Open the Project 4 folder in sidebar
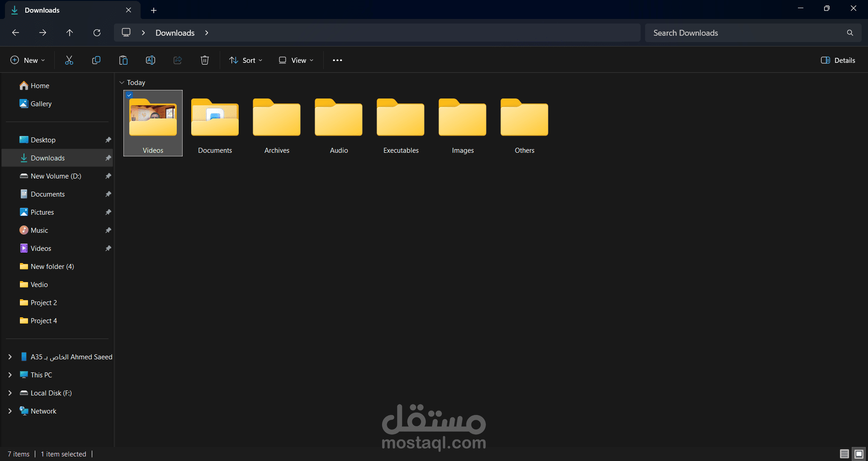 [x=43, y=320]
